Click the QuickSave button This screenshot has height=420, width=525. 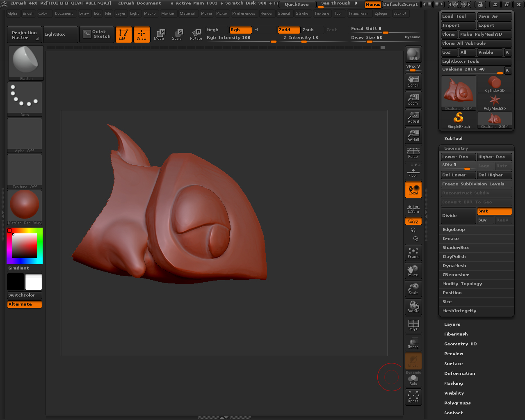(297, 5)
